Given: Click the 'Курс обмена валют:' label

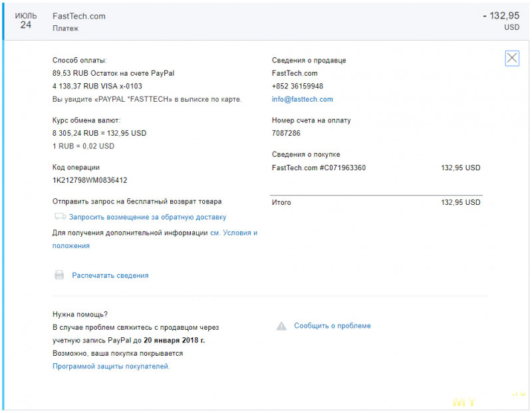Looking at the screenshot, I should point(86,120).
